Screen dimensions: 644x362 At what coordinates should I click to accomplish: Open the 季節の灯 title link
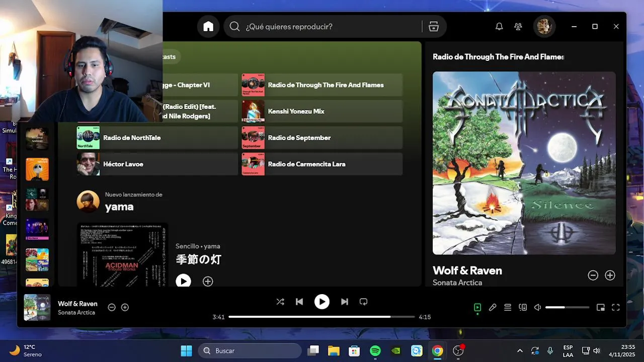(198, 259)
